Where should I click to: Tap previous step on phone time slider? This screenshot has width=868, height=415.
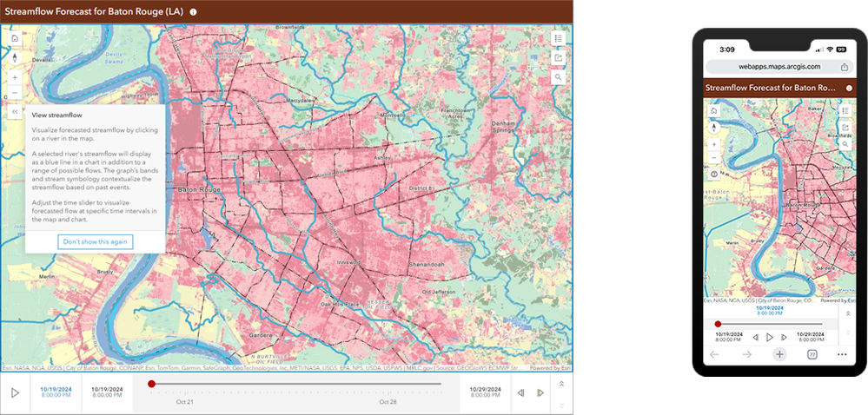(755, 337)
